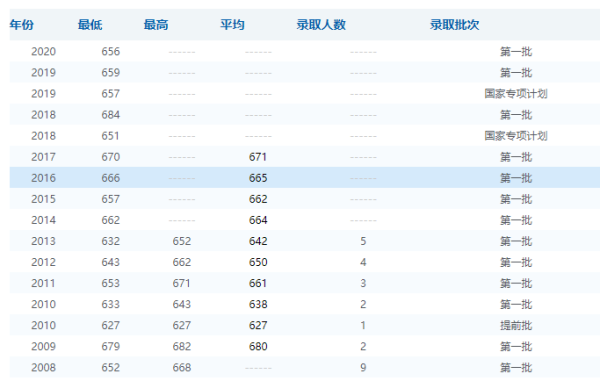
Task: Select lowest 643 in the 2012 row
Action: tap(111, 262)
